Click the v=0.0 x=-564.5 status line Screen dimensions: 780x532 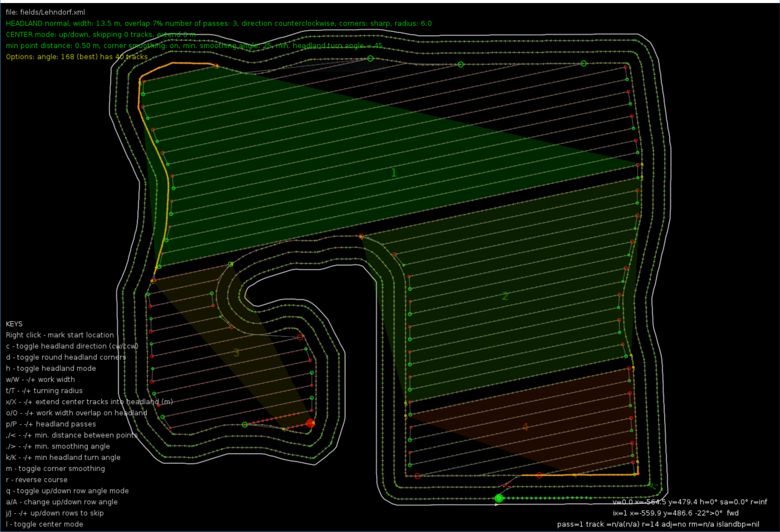pyautogui.click(x=690, y=502)
